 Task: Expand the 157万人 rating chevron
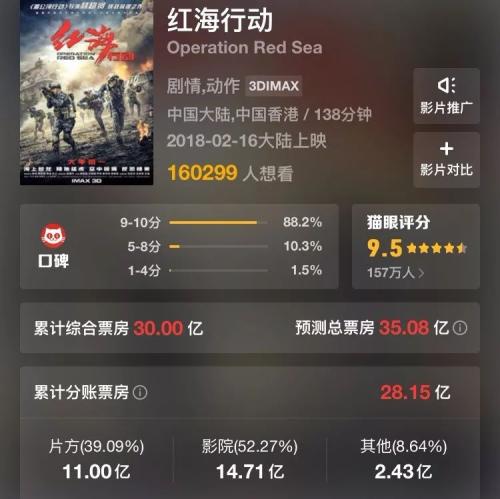[x=421, y=273]
